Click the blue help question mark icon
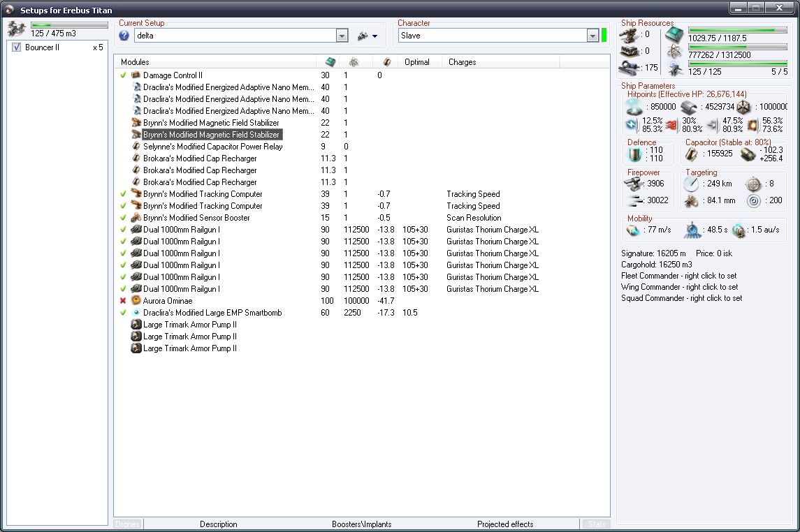 click(x=124, y=36)
